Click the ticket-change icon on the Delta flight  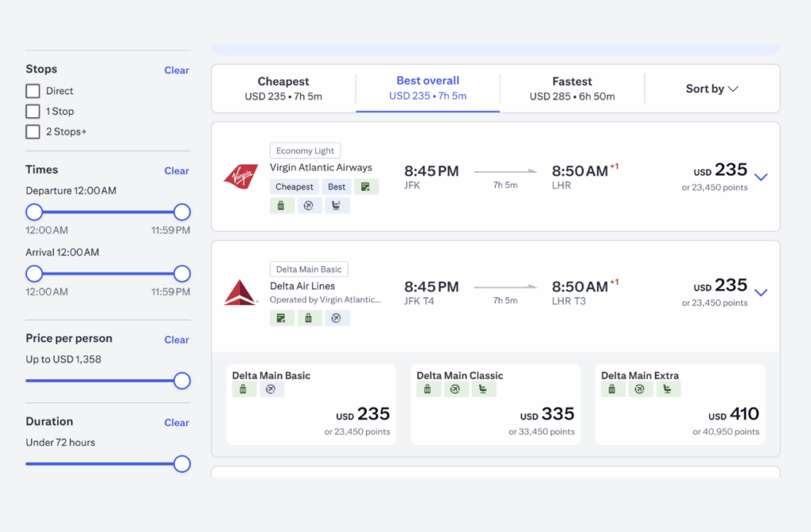[282, 317]
